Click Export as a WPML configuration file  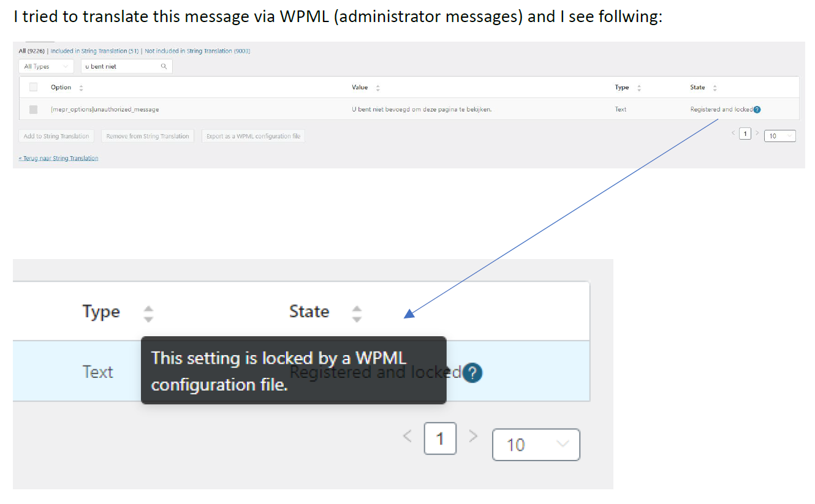tap(253, 136)
